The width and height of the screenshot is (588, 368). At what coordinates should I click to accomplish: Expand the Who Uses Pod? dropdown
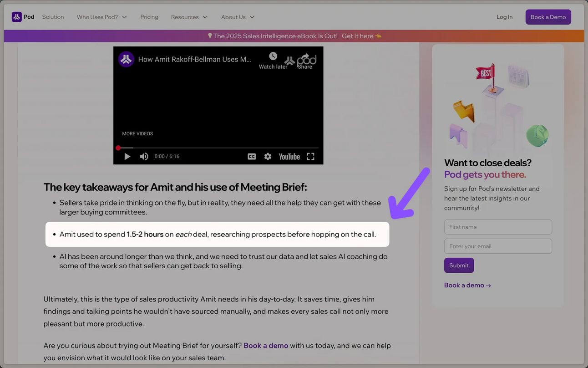pyautogui.click(x=102, y=17)
